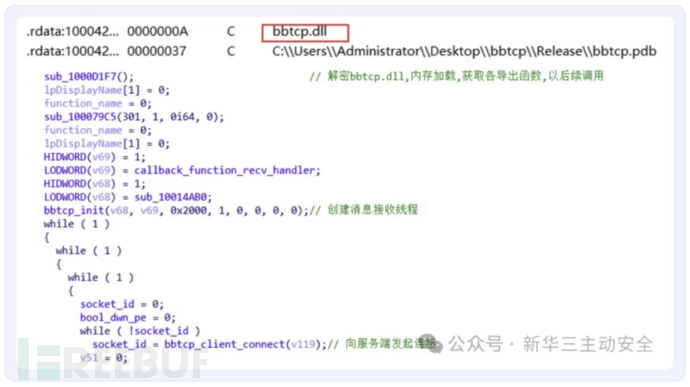690x387 pixels.
Task: Click LODWORD(v69) on the callback assignment line
Action: 80,171
